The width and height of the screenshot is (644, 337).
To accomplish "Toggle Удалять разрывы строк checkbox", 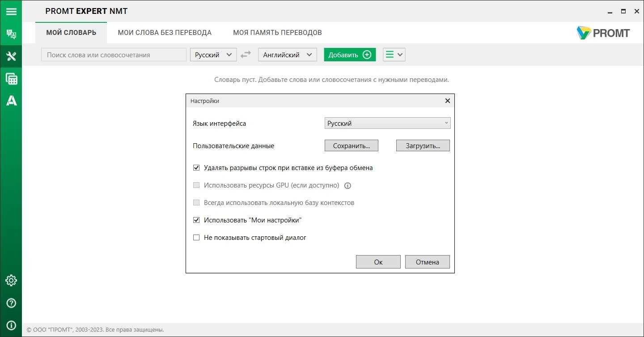I will (196, 168).
